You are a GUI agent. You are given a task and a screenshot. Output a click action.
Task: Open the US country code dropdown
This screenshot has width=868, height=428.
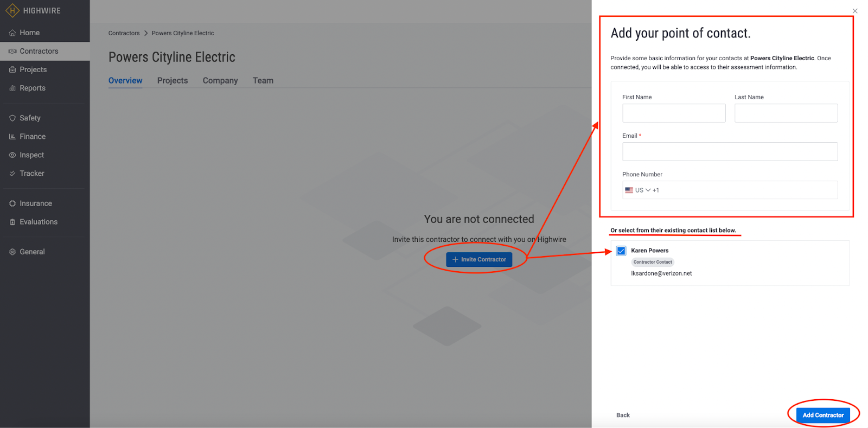point(642,190)
